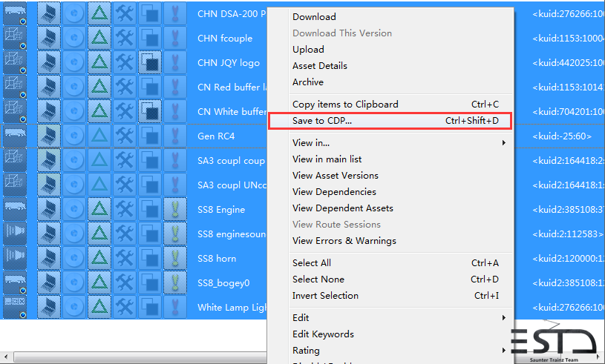Click the overlapping squares icon on SS8 enginesound row
This screenshot has height=364, width=605.
click(150, 234)
